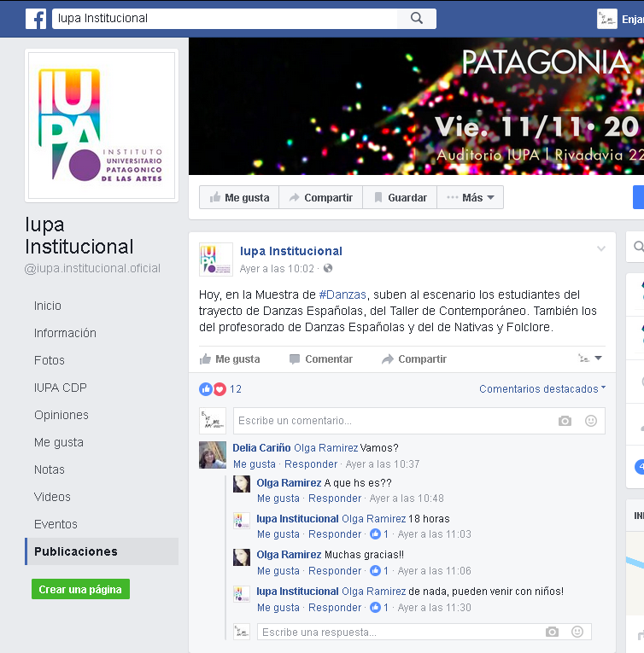Open the IUPA page profile picture
Viewport: 644px width, 653px height.
pos(102,125)
